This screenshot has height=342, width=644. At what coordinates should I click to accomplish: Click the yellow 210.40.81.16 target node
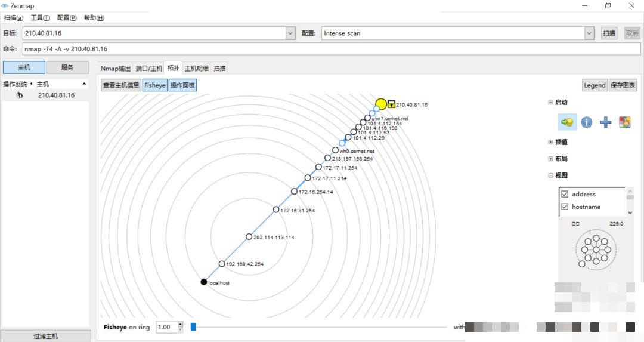[x=381, y=104]
